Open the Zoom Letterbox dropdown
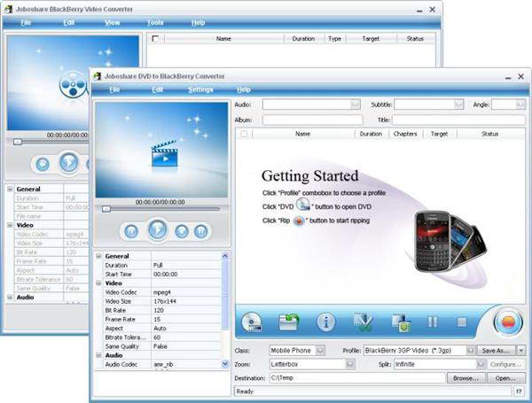 [x=350, y=364]
